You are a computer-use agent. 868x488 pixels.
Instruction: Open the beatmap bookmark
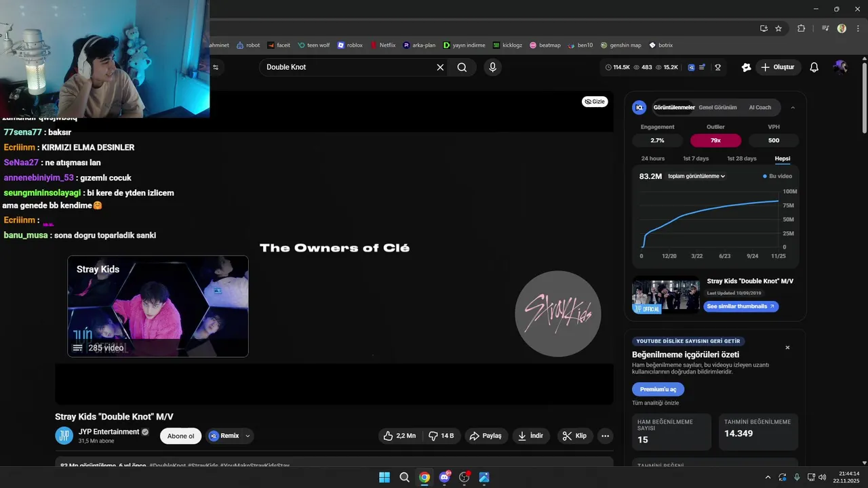click(x=545, y=45)
